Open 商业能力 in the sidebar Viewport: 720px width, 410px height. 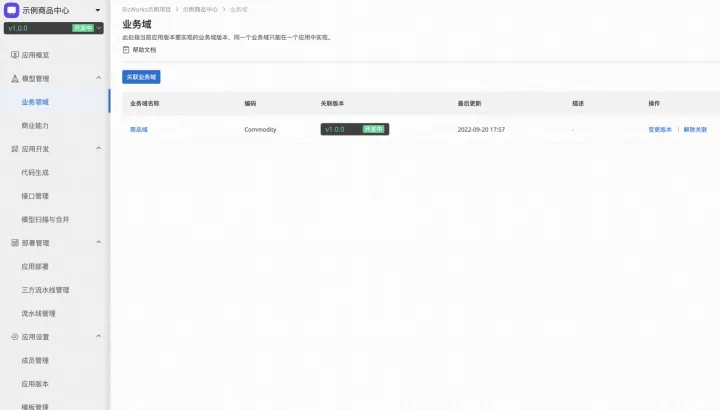pos(35,125)
